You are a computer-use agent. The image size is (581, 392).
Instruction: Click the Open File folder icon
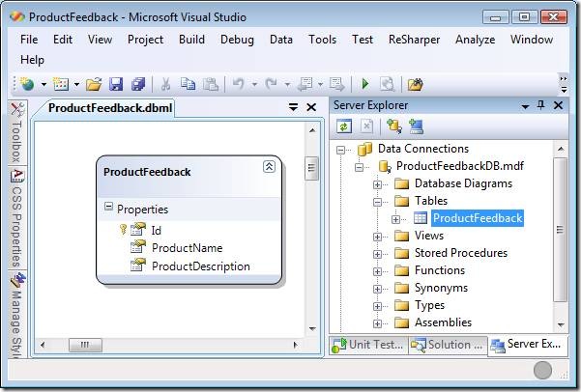[x=94, y=84]
